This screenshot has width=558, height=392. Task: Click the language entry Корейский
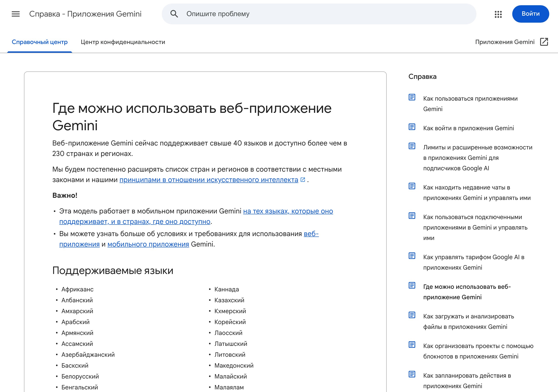click(230, 322)
